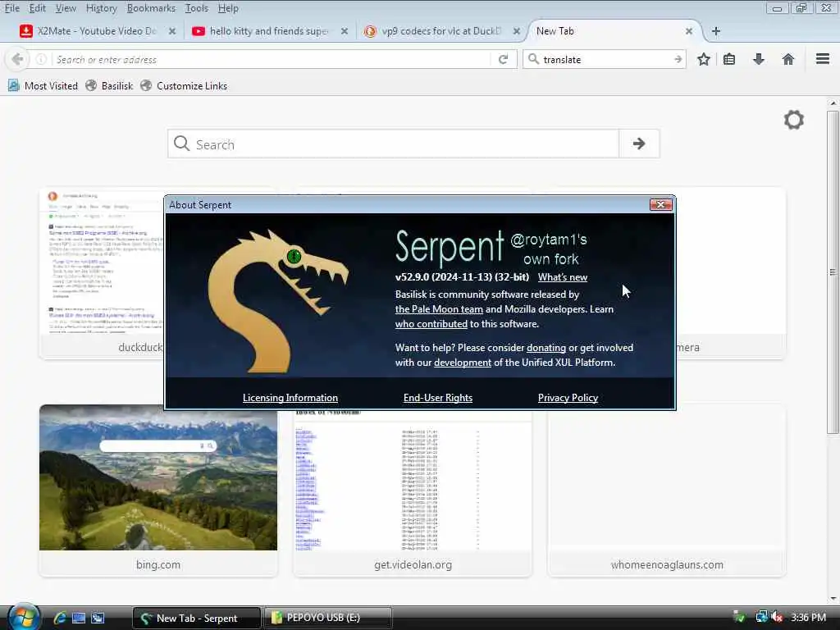Open new tab page settings gear
840x630 pixels.
click(793, 120)
